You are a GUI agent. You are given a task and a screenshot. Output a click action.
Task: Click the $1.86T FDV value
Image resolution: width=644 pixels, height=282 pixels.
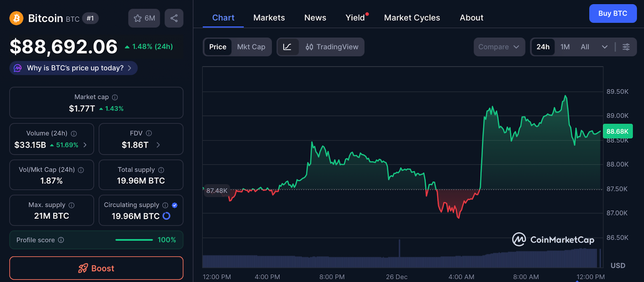(135, 145)
